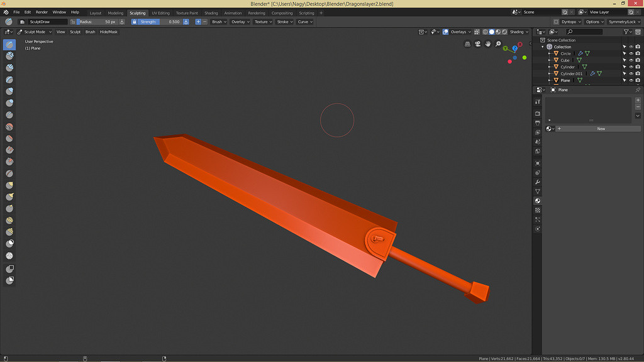Open the outliner filter dropdown
644x362 pixels.
point(626,31)
